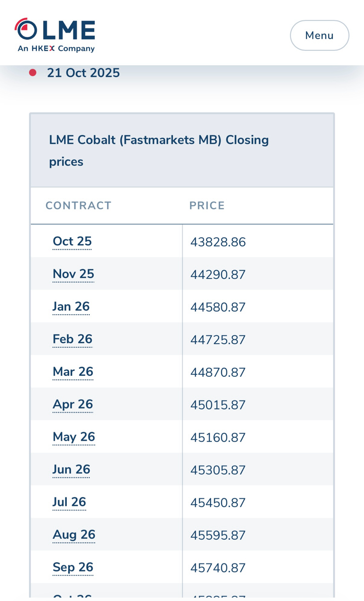364x601 pixels.
Task: Open the Feb 26 contract link
Action: 73,339
